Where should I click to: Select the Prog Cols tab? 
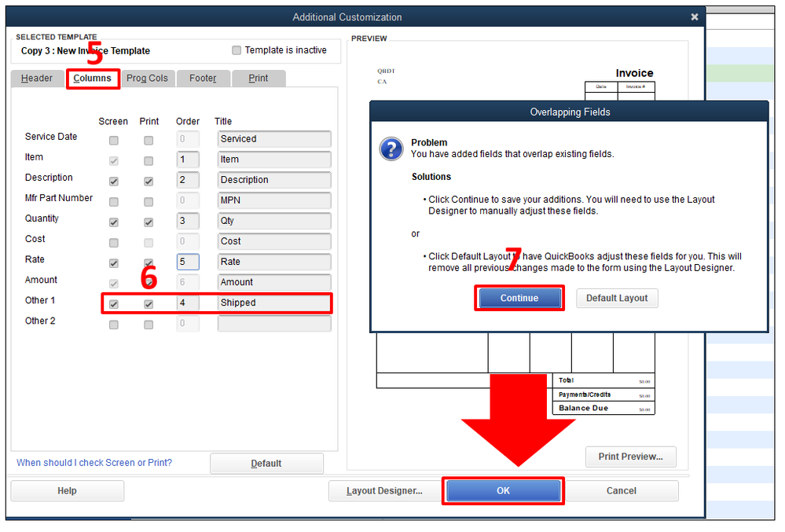coord(147,78)
